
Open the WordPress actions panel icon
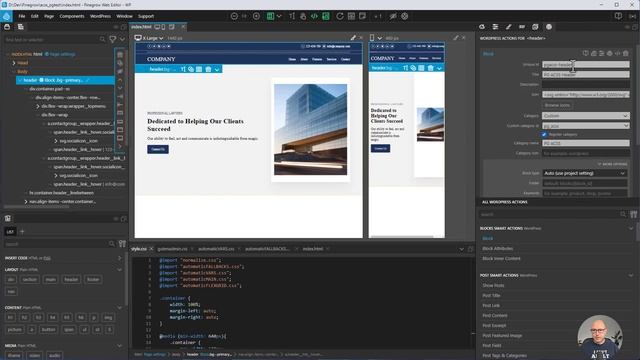coord(549,27)
